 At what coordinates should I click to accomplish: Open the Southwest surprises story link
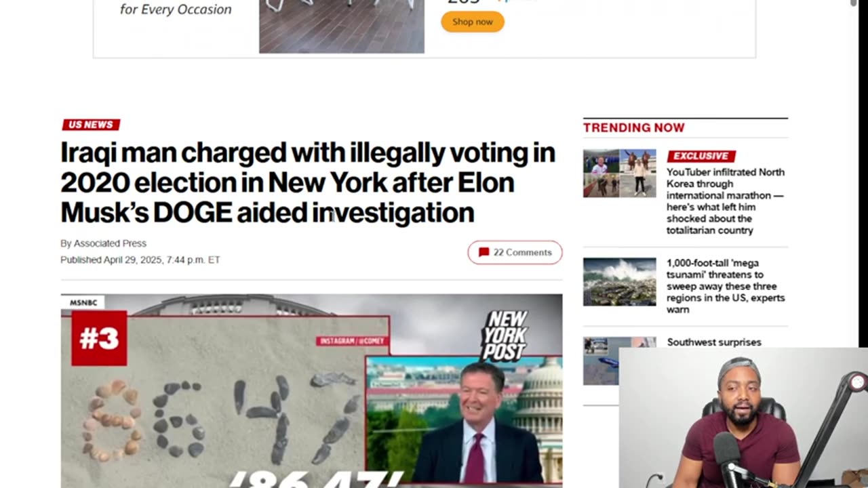click(714, 342)
